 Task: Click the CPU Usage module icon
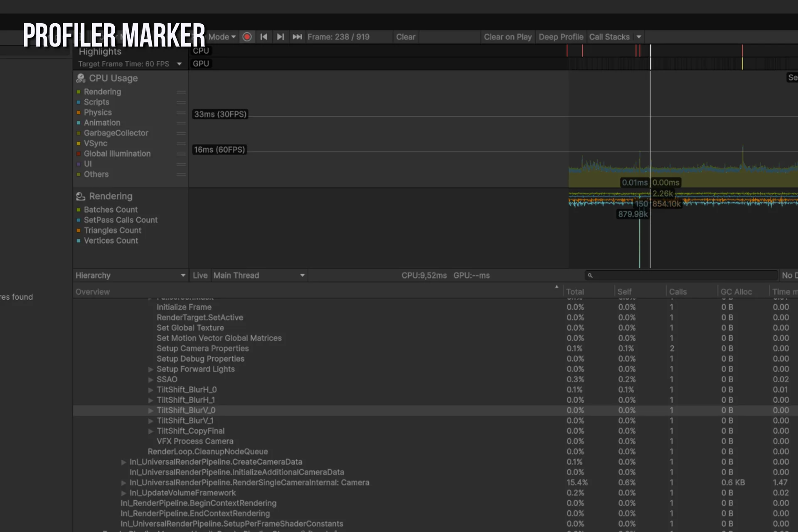pyautogui.click(x=80, y=78)
